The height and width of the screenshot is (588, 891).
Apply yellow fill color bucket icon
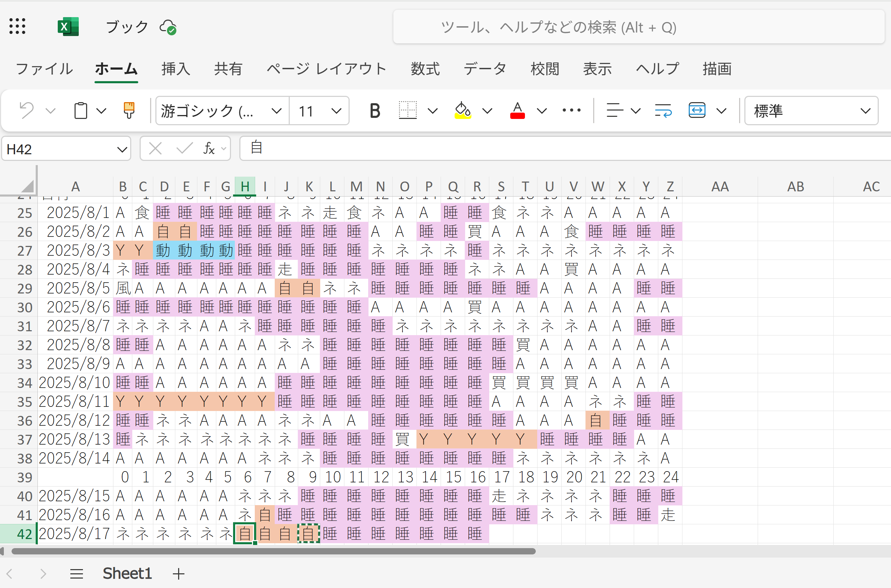[x=463, y=111]
